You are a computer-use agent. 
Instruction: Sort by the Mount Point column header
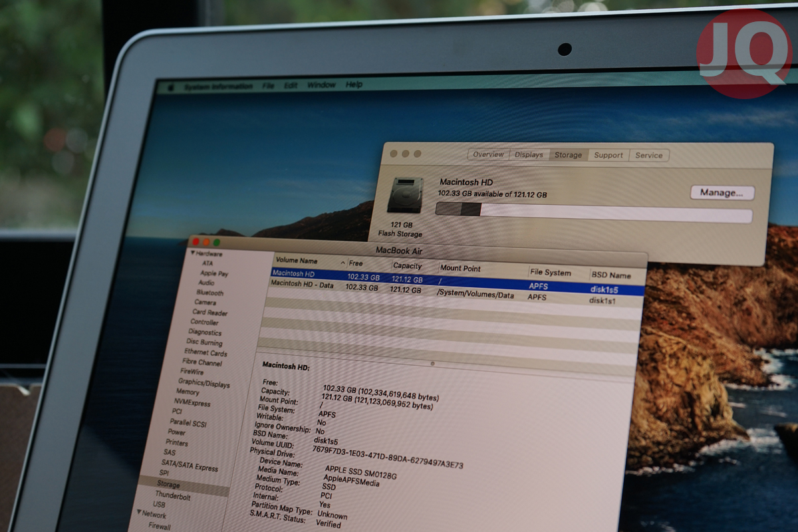point(460,269)
